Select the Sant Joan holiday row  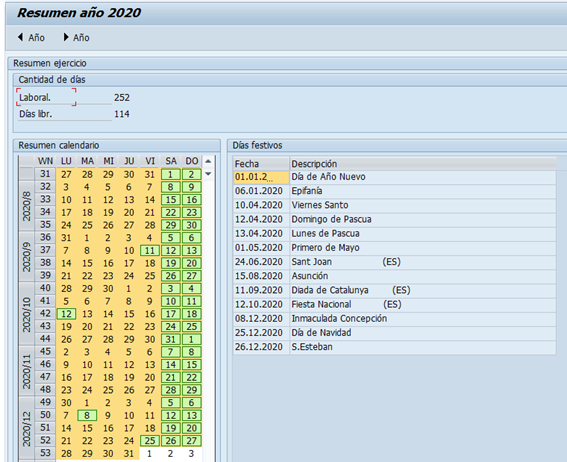click(395, 262)
